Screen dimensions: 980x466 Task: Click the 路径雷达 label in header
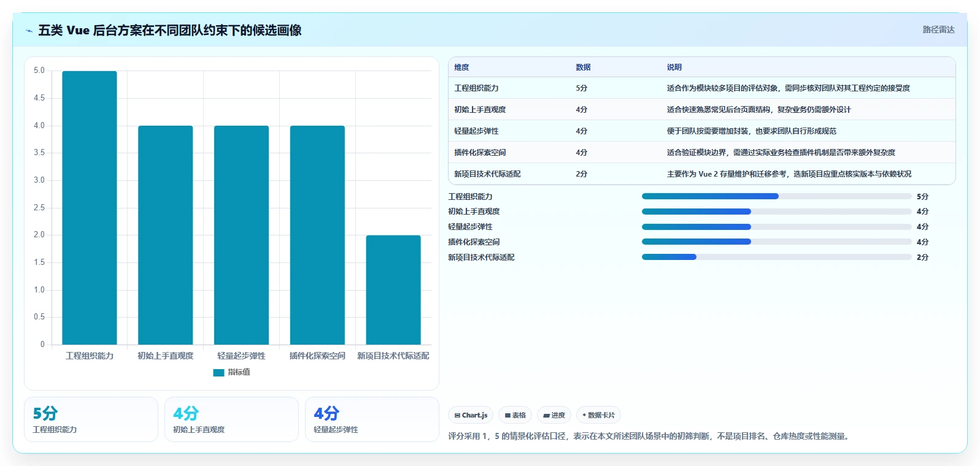(938, 29)
